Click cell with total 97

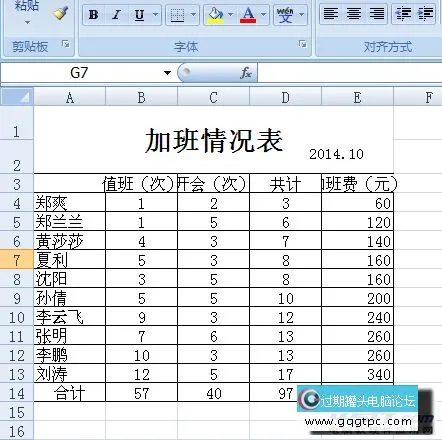click(286, 393)
